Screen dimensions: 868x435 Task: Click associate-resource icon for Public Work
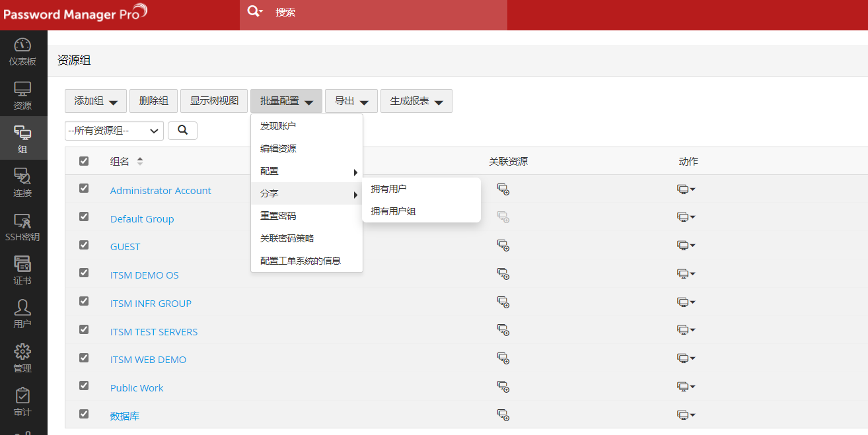coord(503,386)
